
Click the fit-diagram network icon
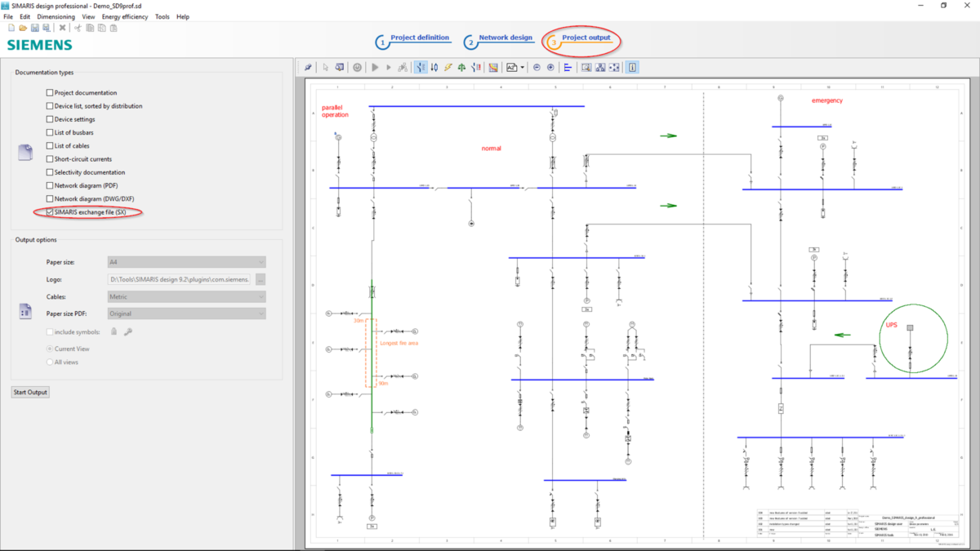tap(599, 67)
